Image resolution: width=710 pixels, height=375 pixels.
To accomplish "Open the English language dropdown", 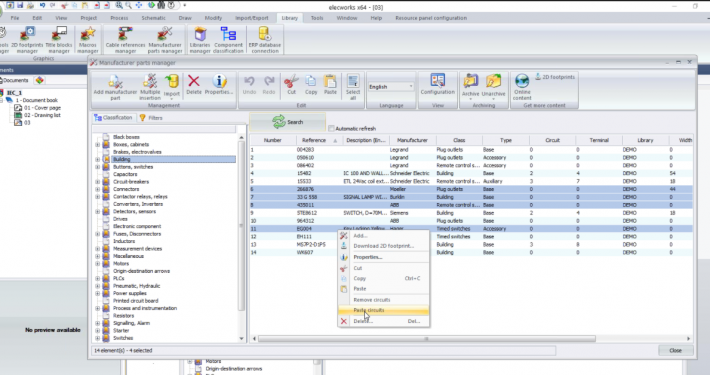I will point(391,87).
